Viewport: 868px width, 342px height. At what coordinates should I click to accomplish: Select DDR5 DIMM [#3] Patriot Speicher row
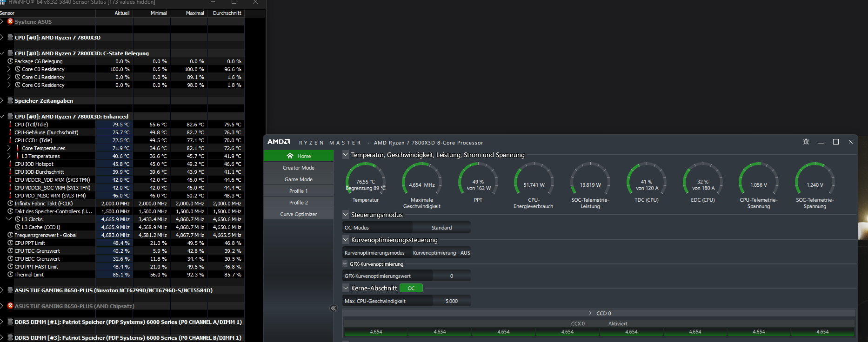(x=122, y=337)
